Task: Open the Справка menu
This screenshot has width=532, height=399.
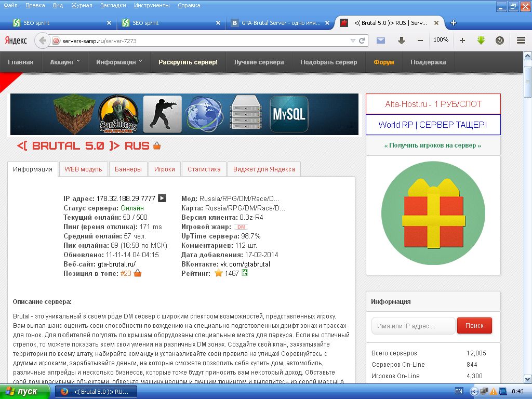Action: click(x=189, y=5)
